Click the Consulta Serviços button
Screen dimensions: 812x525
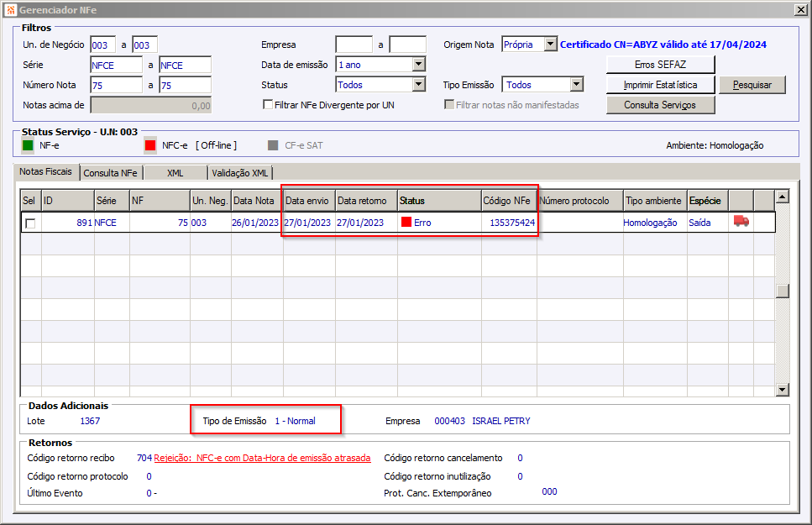tap(660, 105)
